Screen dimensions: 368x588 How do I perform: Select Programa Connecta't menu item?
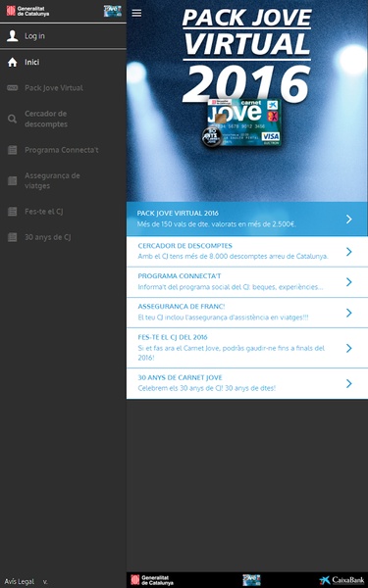pyautogui.click(x=63, y=150)
